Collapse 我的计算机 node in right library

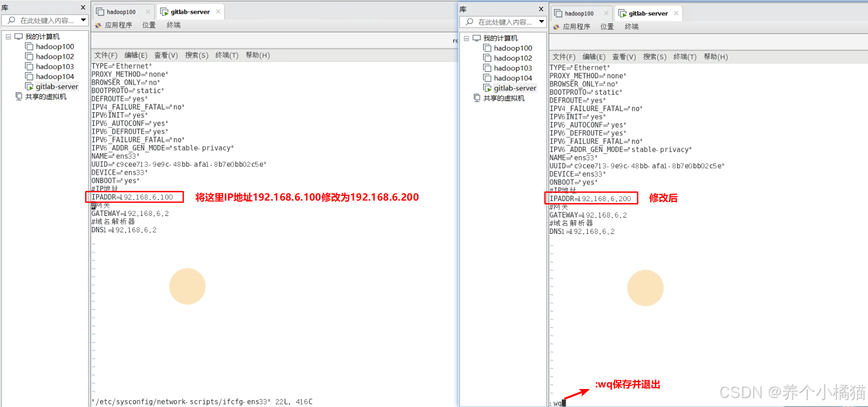466,38
